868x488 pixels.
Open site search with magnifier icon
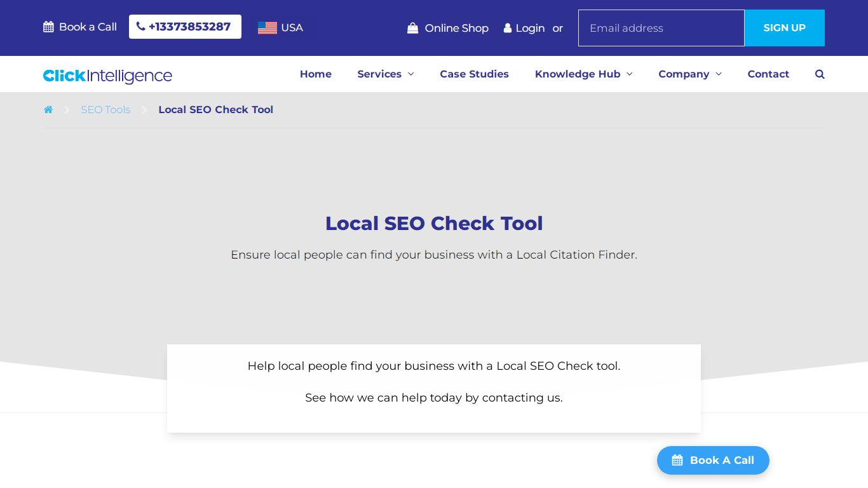pyautogui.click(x=820, y=74)
